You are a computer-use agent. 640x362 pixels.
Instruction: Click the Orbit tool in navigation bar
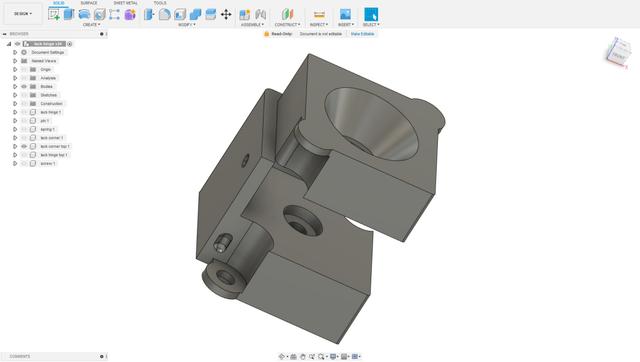pyautogui.click(x=282, y=357)
